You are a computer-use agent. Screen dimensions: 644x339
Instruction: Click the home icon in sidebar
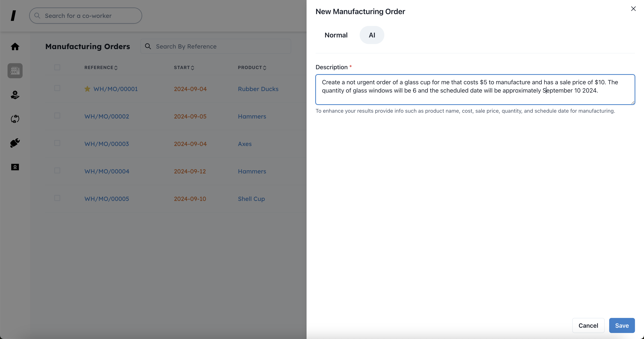pos(15,47)
